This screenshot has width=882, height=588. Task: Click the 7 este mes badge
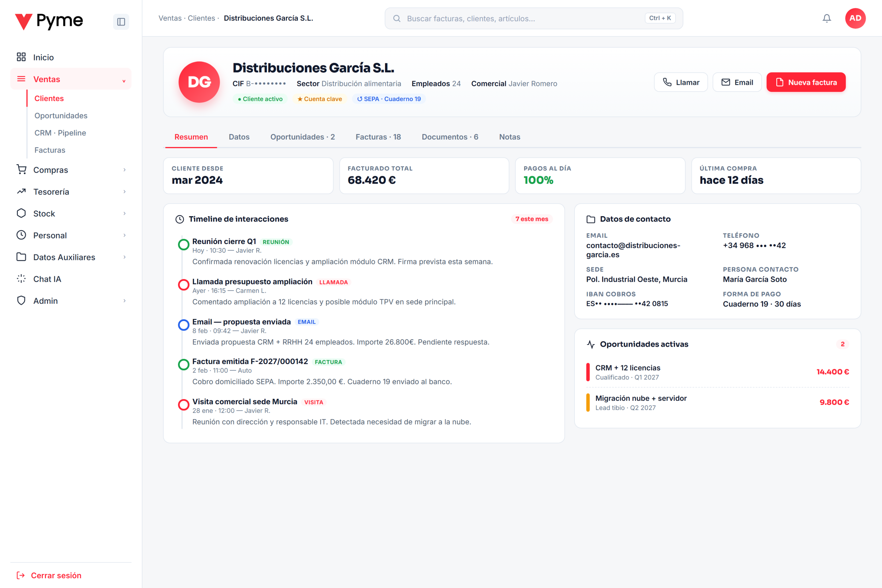pyautogui.click(x=531, y=219)
